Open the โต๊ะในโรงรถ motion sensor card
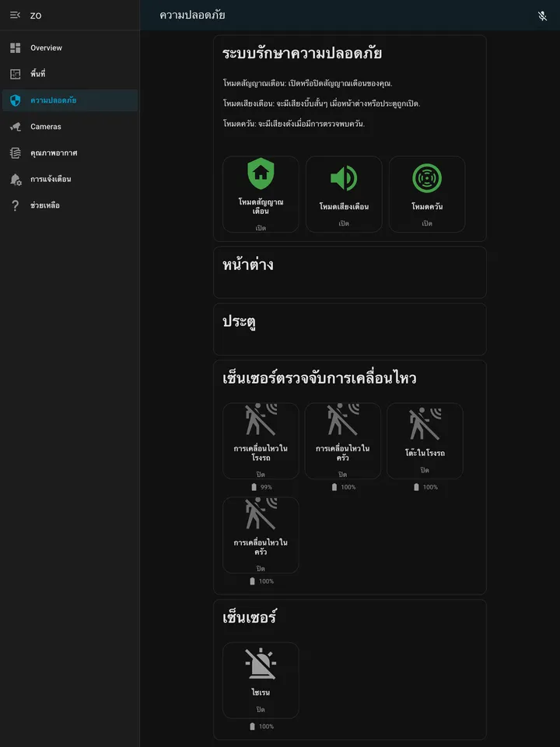 coord(425,440)
